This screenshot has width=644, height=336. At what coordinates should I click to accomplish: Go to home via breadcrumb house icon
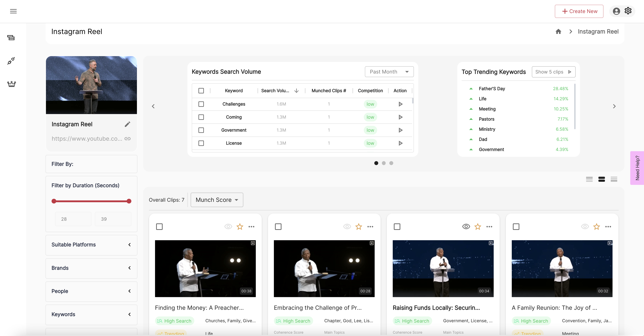(558, 31)
